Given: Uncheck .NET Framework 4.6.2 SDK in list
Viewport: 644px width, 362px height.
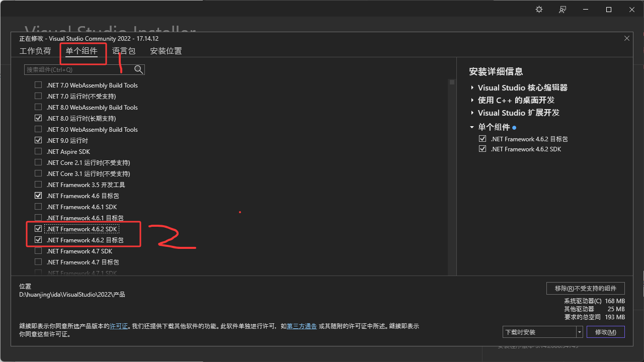Looking at the screenshot, I should 38,229.
